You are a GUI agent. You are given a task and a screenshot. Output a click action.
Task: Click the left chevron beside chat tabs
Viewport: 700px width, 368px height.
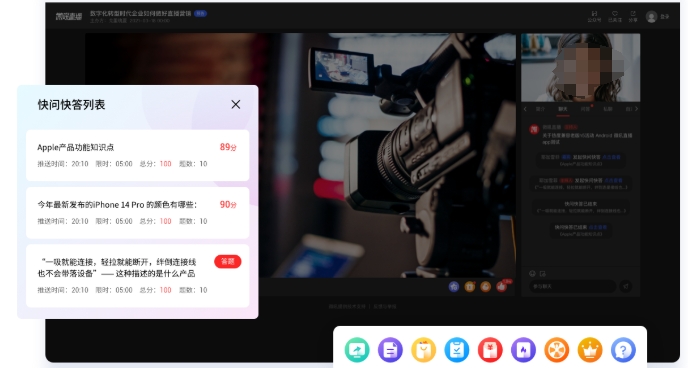(x=525, y=109)
